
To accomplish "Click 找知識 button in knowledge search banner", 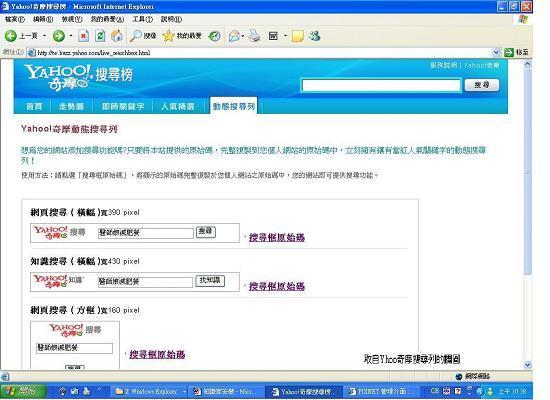I will [210, 280].
